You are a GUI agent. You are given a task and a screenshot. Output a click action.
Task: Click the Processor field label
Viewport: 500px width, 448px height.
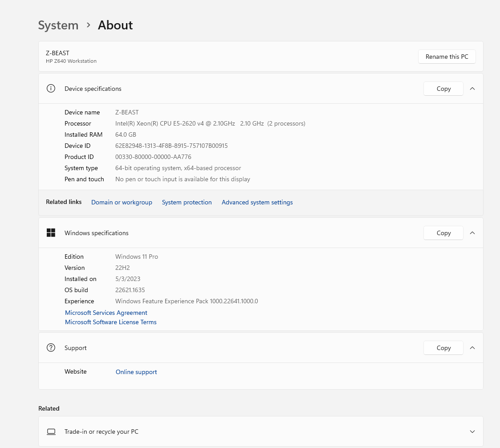(77, 123)
